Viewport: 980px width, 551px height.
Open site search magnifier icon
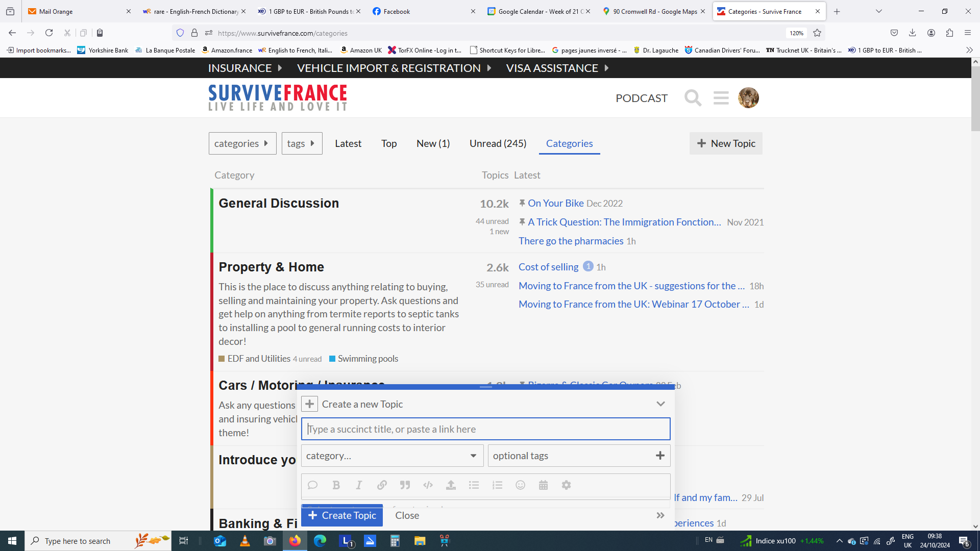tap(693, 97)
